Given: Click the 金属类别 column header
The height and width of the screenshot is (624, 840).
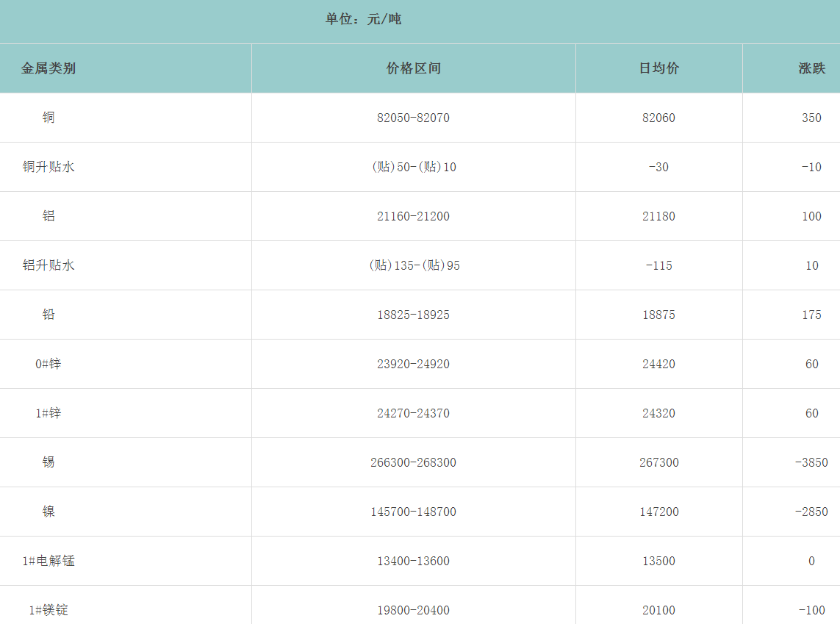Looking at the screenshot, I should coord(49,68).
